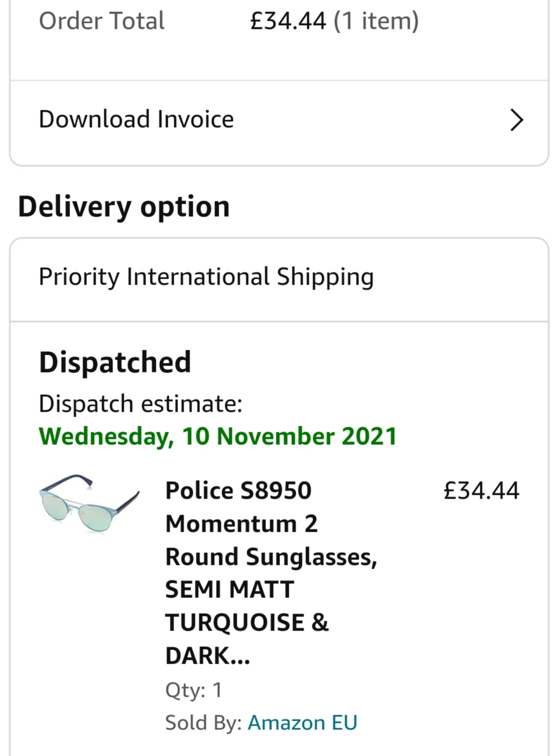The width and height of the screenshot is (560, 756).
Task: Click the Delivery option heading
Action: [x=124, y=207]
